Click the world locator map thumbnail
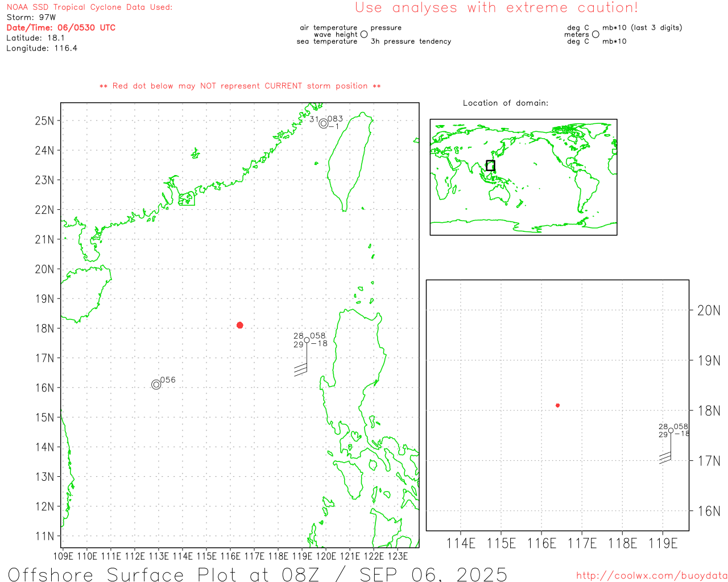Screen dimensions: 728x582 [x=523, y=177]
